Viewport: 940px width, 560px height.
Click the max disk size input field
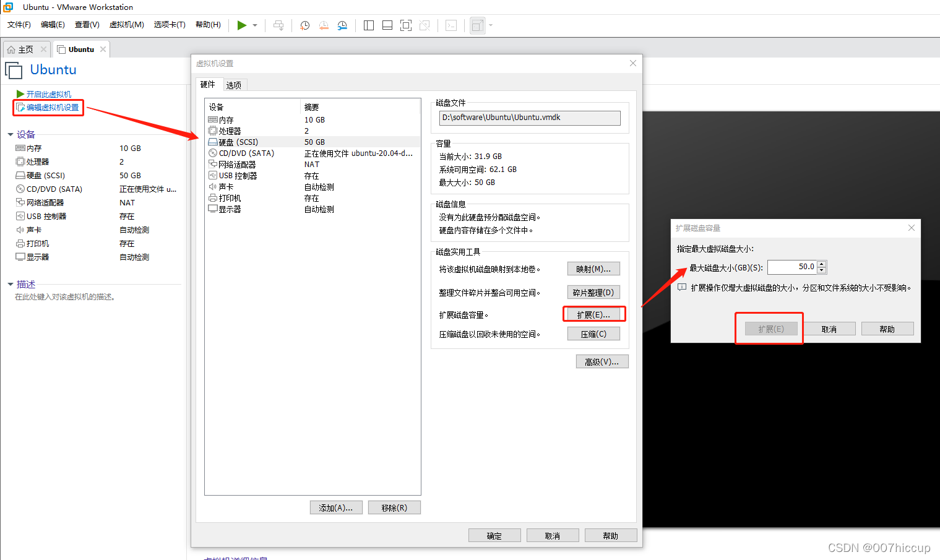pos(792,267)
